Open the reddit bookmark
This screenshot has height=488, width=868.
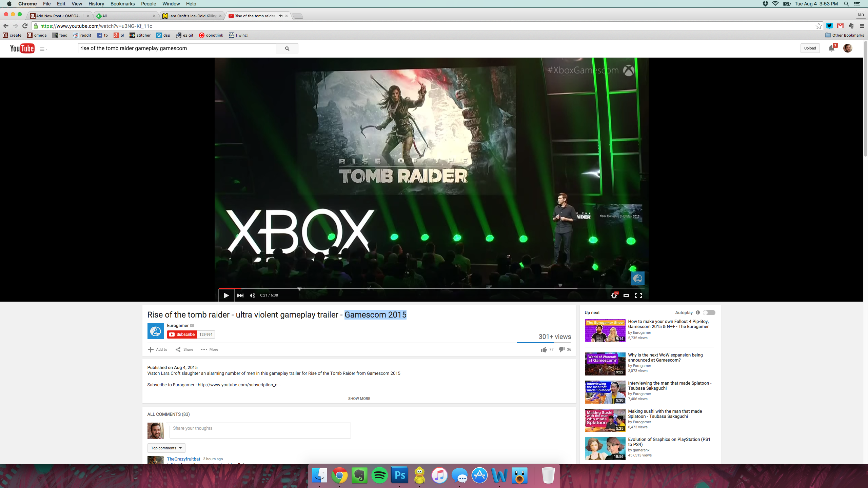pyautogui.click(x=82, y=35)
